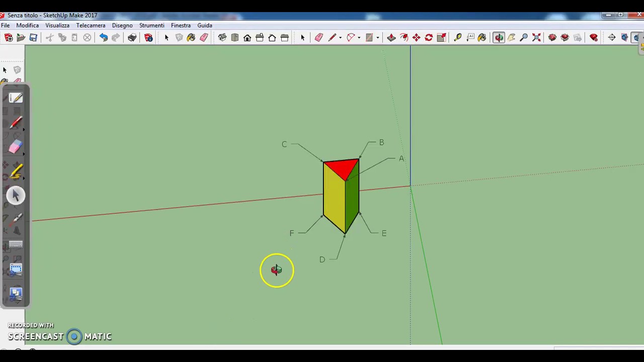Click the New model toolbar icon

[x=9, y=38]
